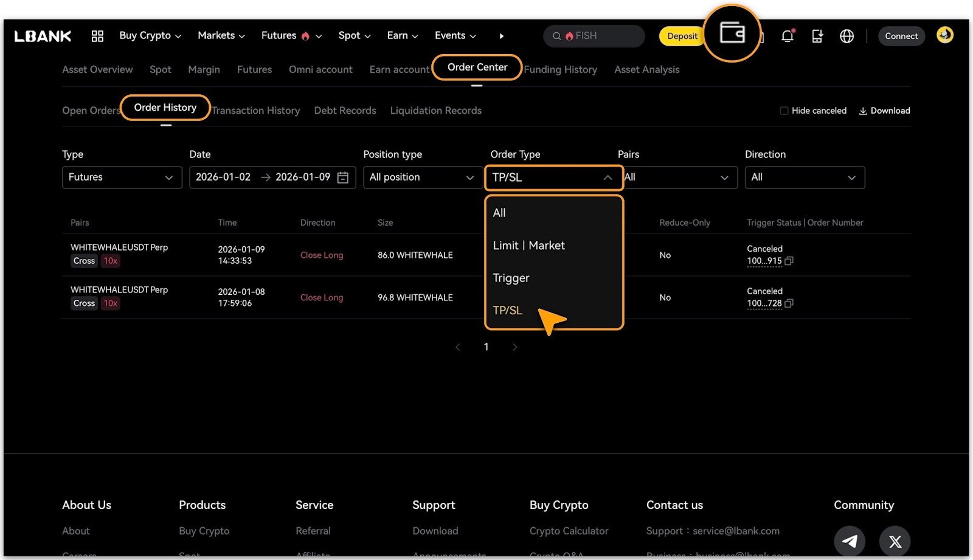The width and height of the screenshot is (973, 560).
Task: Click the app download icon in header
Action: [x=817, y=36]
